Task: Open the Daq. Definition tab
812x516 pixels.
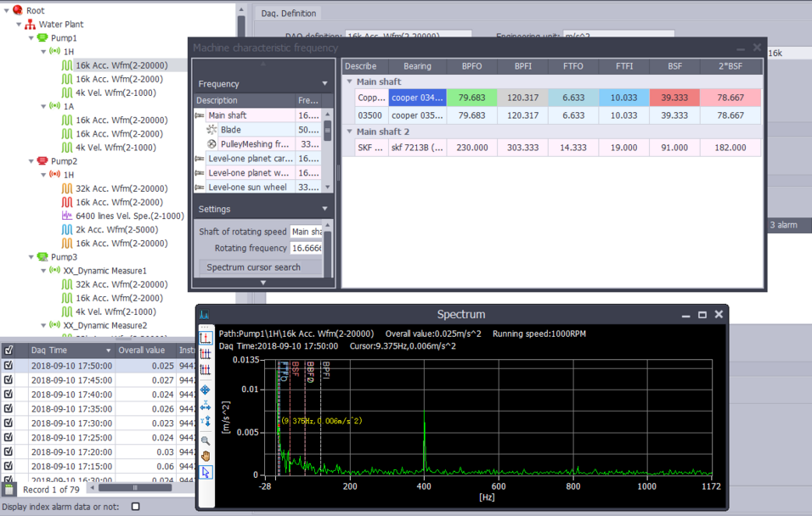Action: click(x=288, y=14)
